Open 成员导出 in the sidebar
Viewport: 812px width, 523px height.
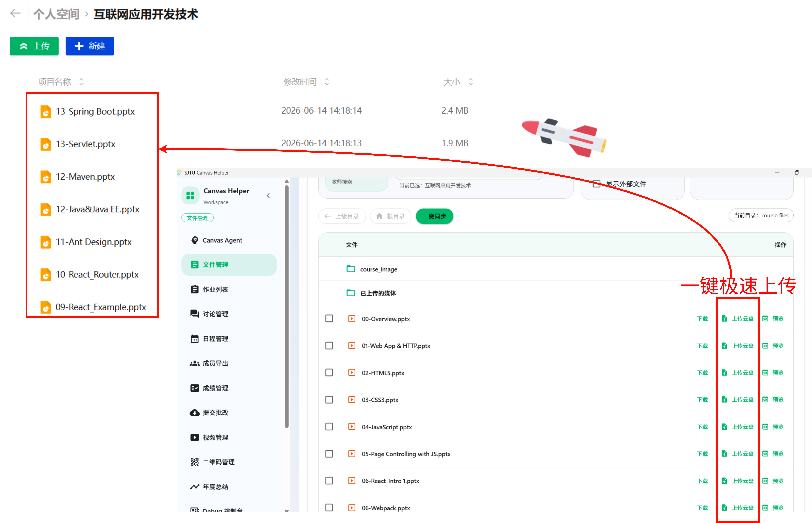point(229,363)
